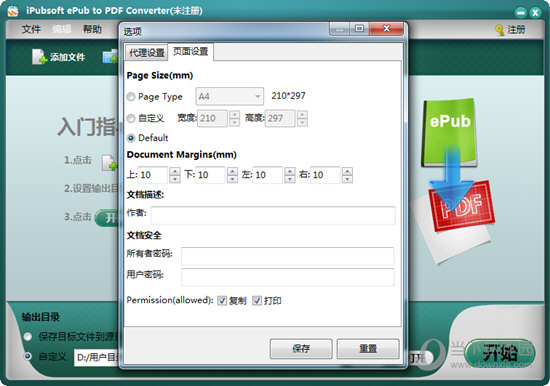Minimize the main converter window
The image size is (550, 386).
[521, 13]
